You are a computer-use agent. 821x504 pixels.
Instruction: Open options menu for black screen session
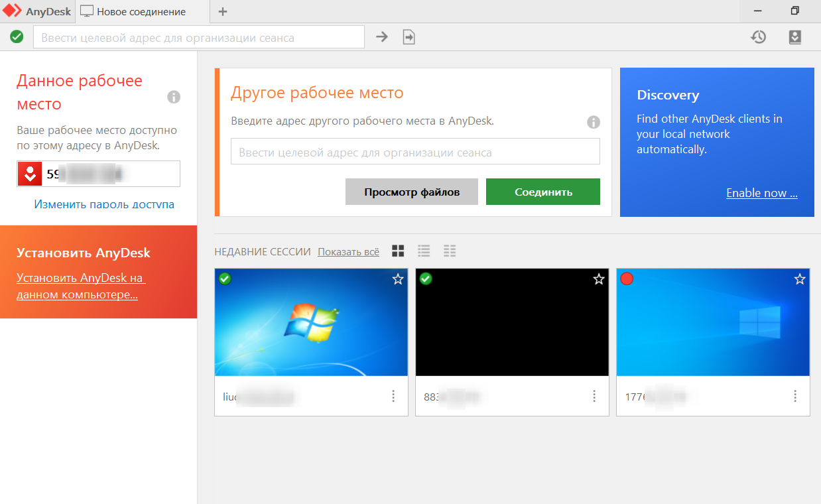594,396
